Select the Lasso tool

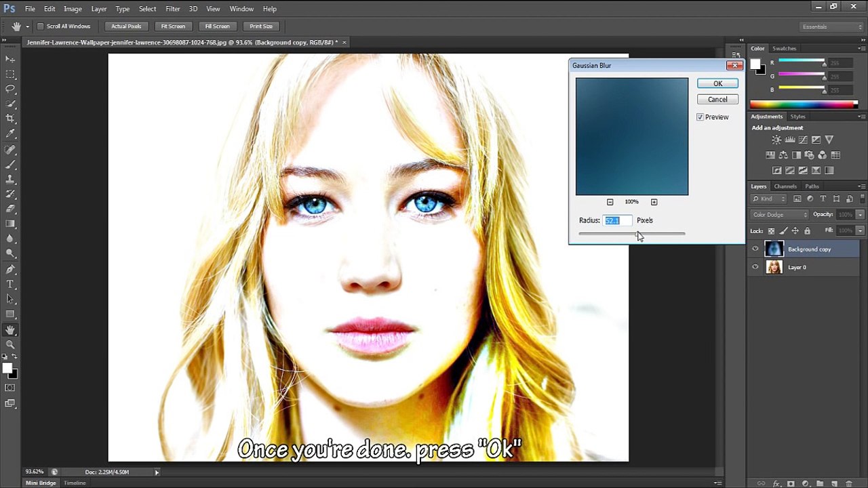pos(10,89)
